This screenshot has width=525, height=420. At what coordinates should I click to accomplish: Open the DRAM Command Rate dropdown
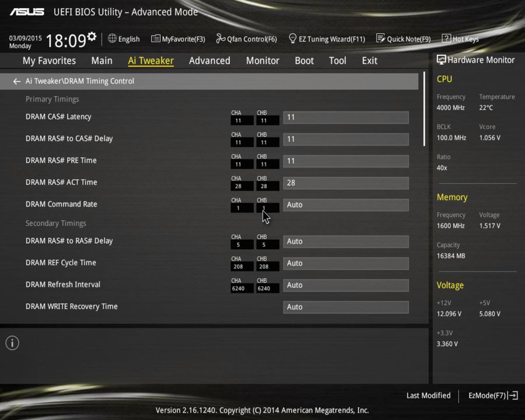(345, 205)
